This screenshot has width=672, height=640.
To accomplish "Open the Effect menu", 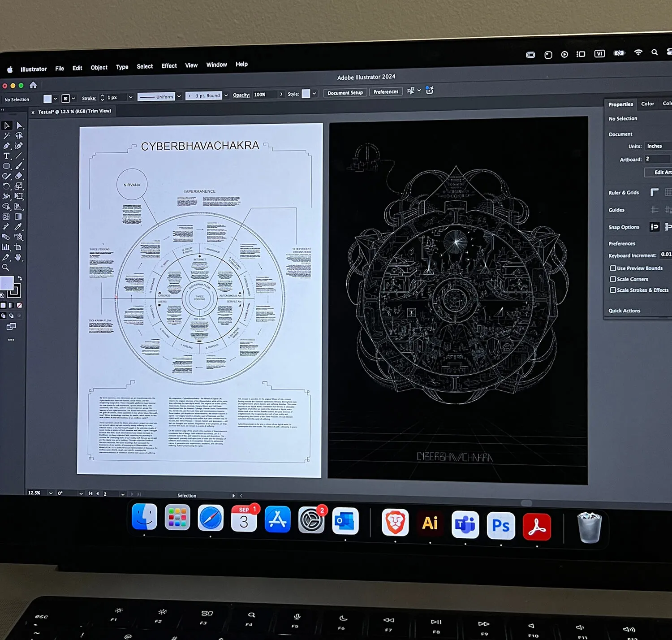I will (x=169, y=66).
